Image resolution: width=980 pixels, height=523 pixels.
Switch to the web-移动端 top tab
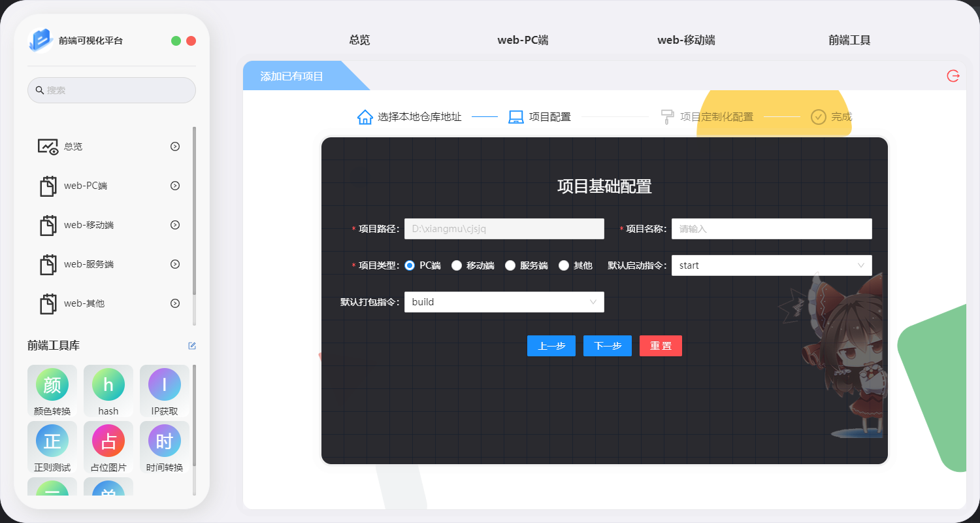[686, 40]
